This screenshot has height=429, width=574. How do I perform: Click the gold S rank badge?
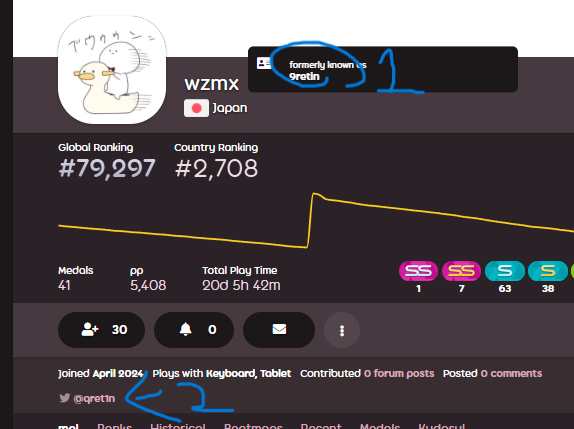click(548, 271)
